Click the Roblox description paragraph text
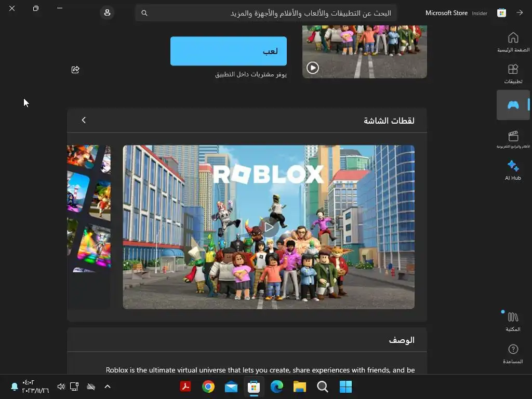Viewport: 532px width, 399px height. [x=260, y=370]
